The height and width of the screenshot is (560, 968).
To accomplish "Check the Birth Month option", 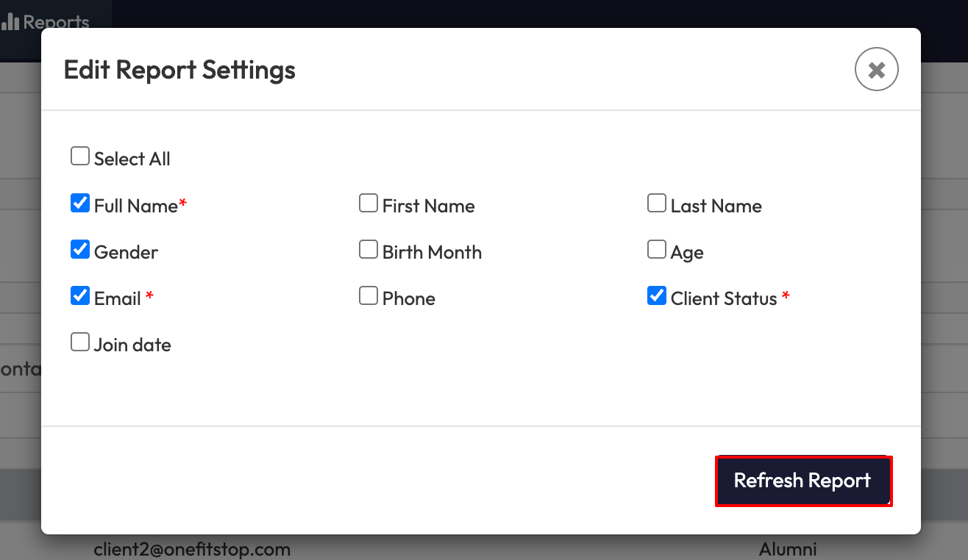I will (369, 250).
